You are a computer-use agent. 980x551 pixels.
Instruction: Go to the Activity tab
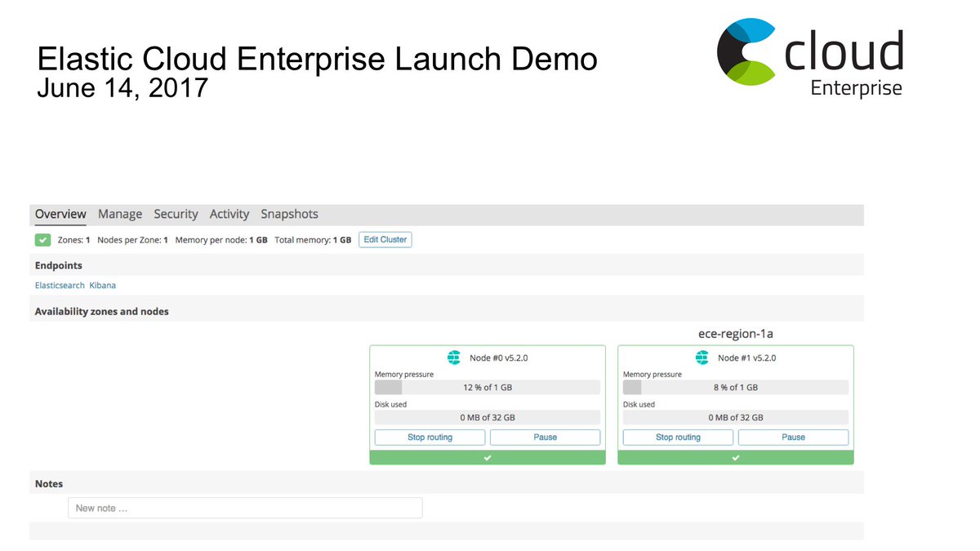229,214
